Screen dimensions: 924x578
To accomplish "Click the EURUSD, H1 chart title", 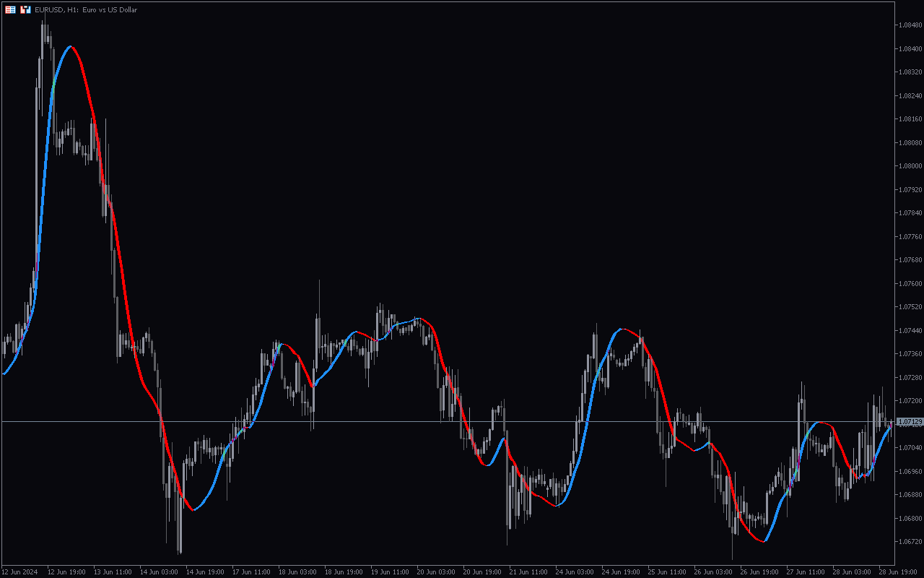I will 86,10.
